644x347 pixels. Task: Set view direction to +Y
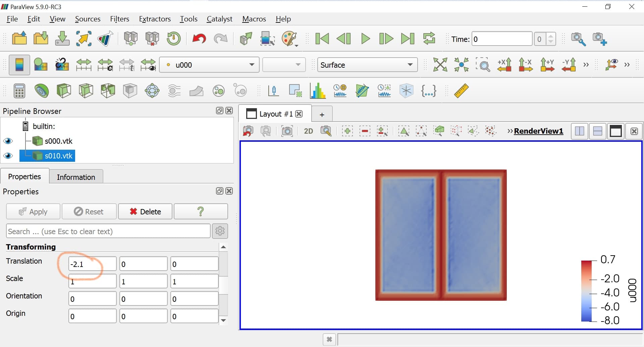pos(547,65)
